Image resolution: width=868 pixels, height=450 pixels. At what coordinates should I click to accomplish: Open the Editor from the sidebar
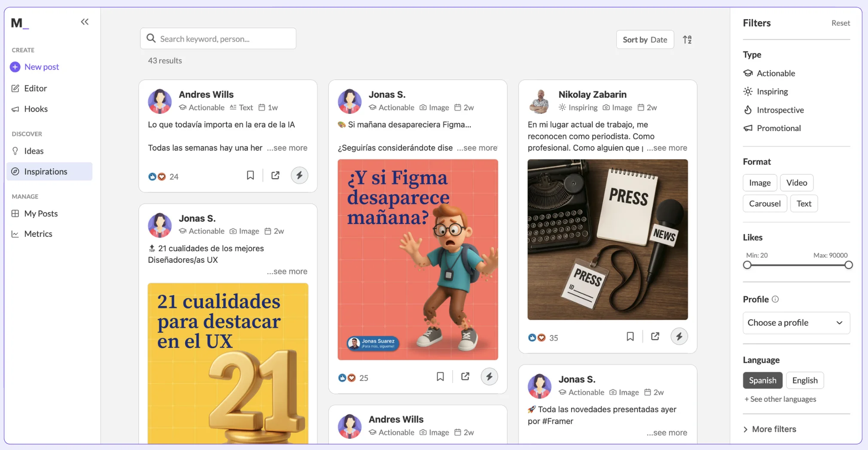[36, 88]
